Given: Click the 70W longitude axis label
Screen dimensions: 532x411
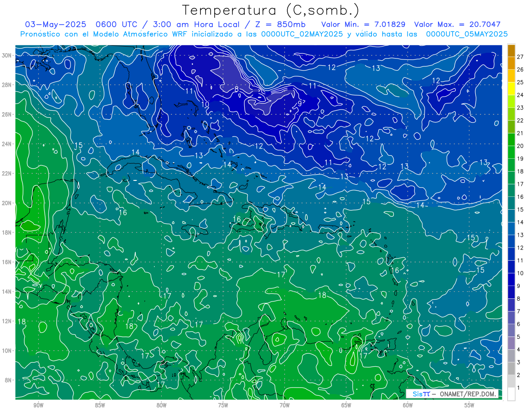Looking at the screenshot, I should pyautogui.click(x=285, y=405).
